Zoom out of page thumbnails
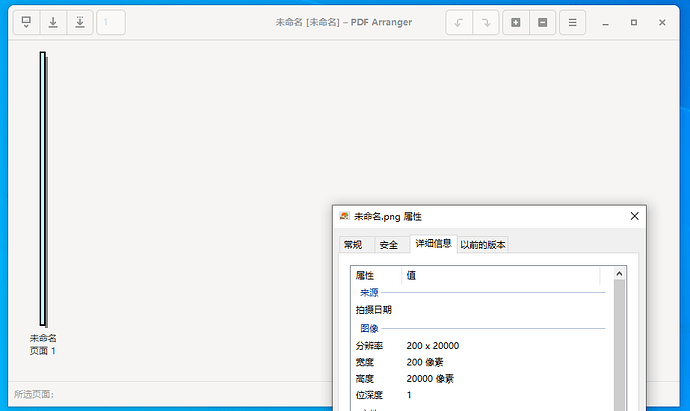The height and width of the screenshot is (411, 690). [x=542, y=22]
